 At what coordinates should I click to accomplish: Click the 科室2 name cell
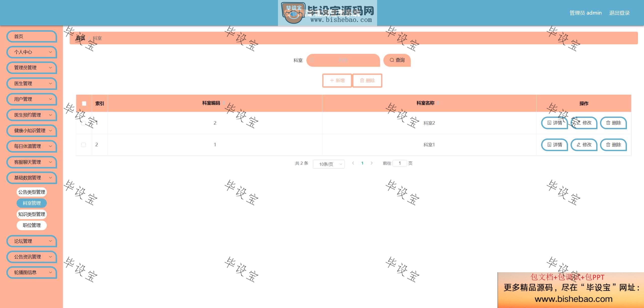(429, 123)
